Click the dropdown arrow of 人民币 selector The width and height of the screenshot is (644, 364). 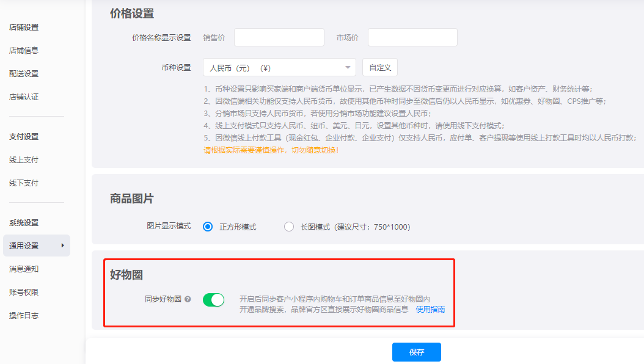[348, 67]
